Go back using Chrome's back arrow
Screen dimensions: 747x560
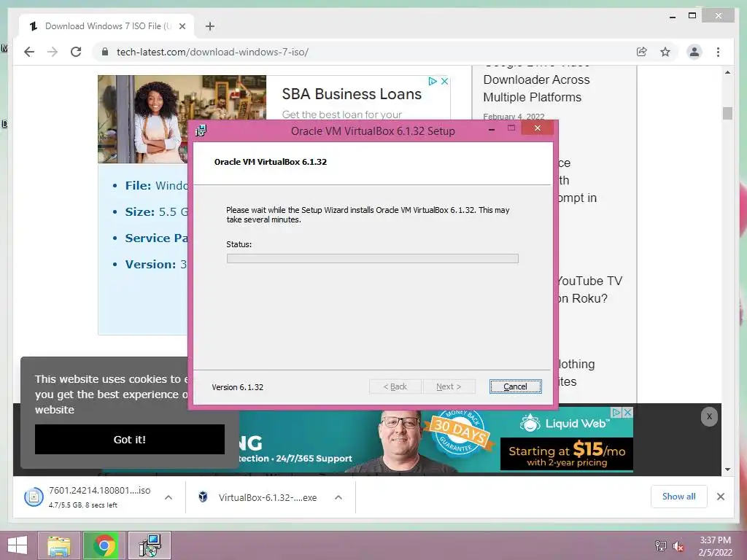click(x=29, y=52)
